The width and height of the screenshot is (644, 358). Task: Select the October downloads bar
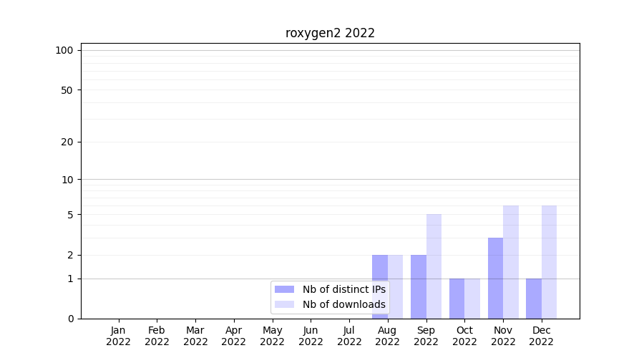pyautogui.click(x=472, y=299)
